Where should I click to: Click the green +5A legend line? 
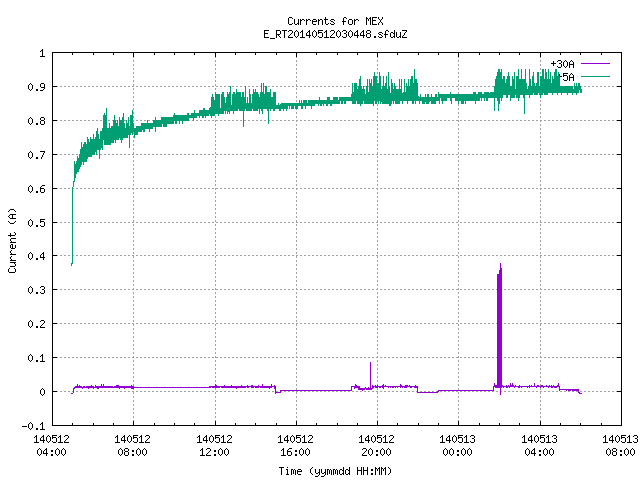595,76
